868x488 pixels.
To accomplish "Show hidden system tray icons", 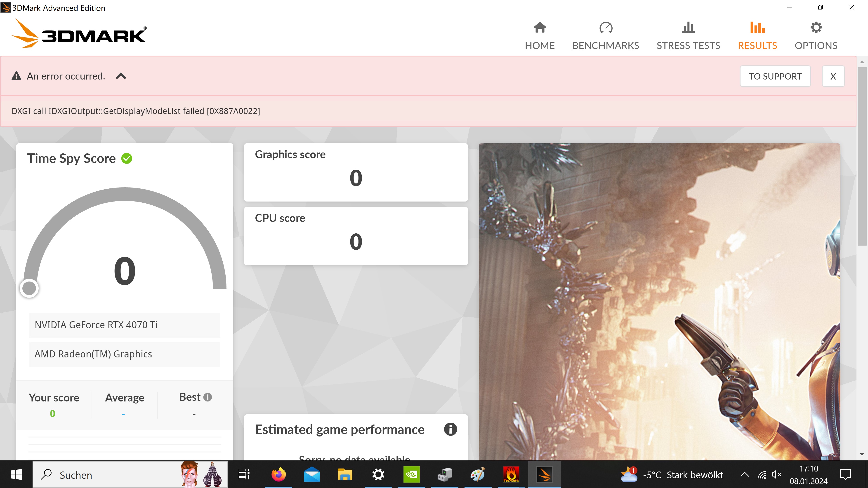I will pyautogui.click(x=745, y=474).
